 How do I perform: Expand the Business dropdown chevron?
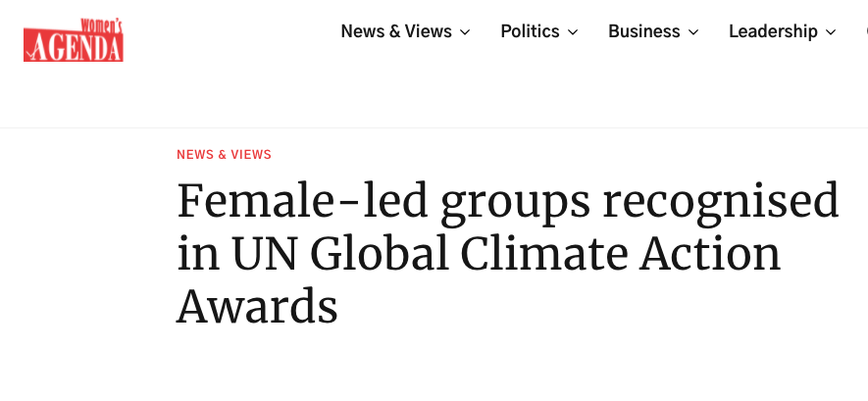click(x=693, y=32)
